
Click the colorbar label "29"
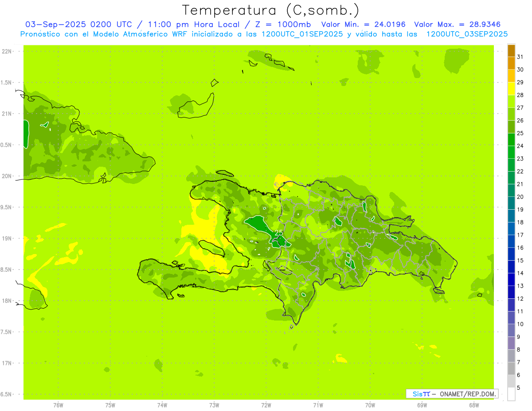(x=520, y=82)
